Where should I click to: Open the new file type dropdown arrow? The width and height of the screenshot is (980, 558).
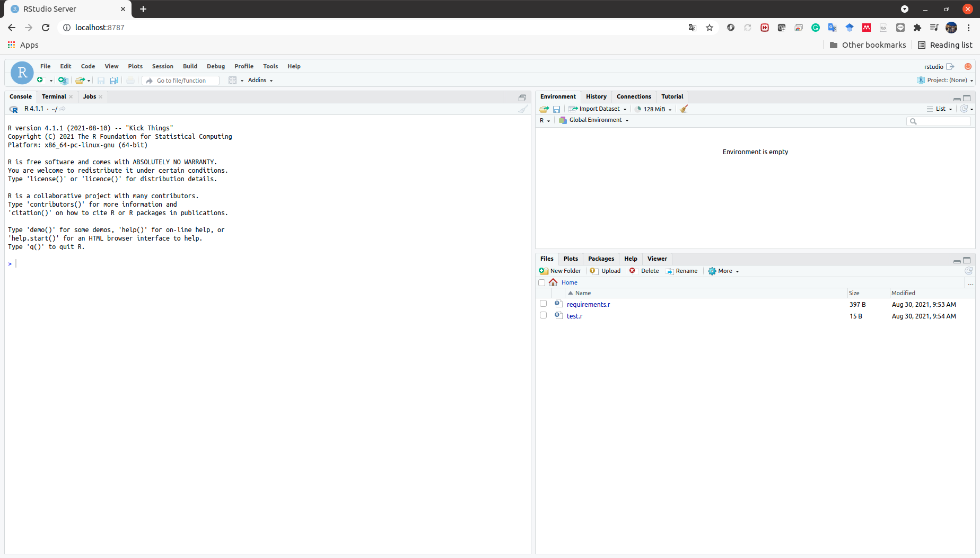pos(51,81)
